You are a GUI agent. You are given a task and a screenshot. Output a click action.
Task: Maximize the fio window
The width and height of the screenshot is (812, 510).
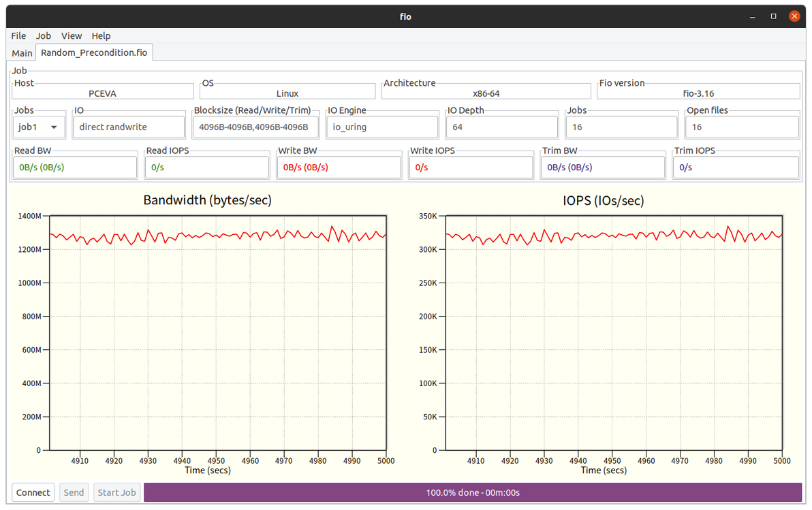773,16
